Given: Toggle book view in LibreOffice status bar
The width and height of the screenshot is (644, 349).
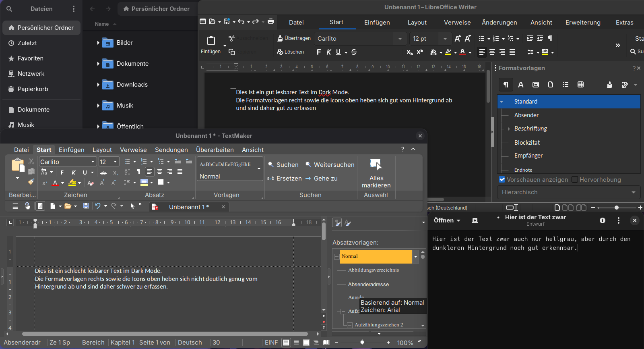Looking at the screenshot, I should [x=581, y=208].
